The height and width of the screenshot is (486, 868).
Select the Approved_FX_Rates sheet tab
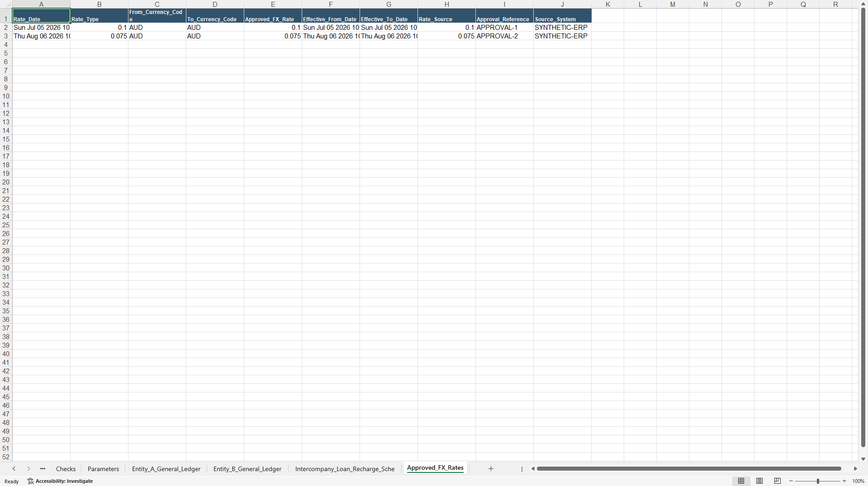[435, 468]
